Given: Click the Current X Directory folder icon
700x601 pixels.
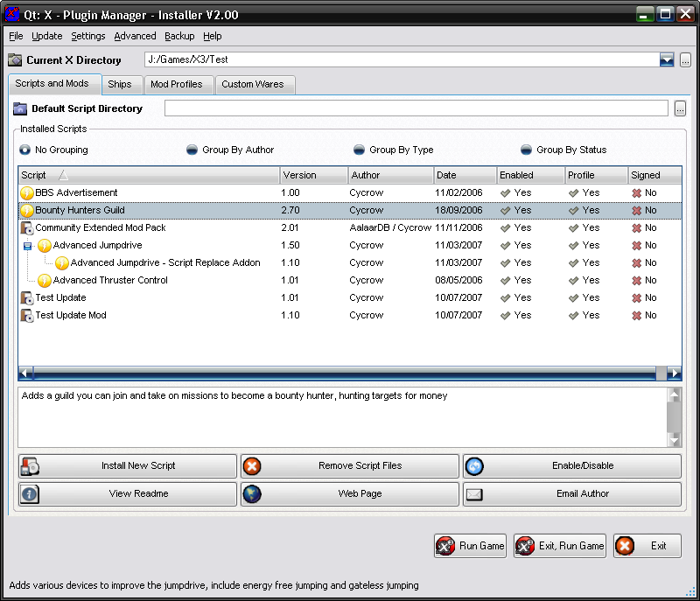Looking at the screenshot, I should (x=15, y=60).
